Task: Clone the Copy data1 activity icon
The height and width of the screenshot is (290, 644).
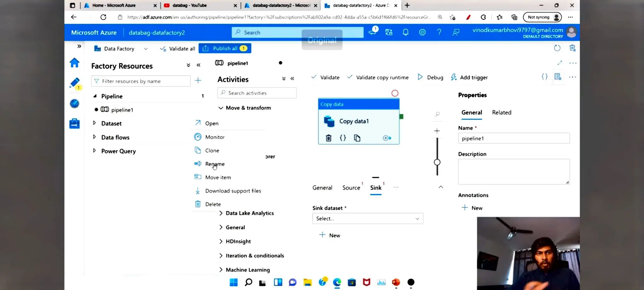Action: 357,138
